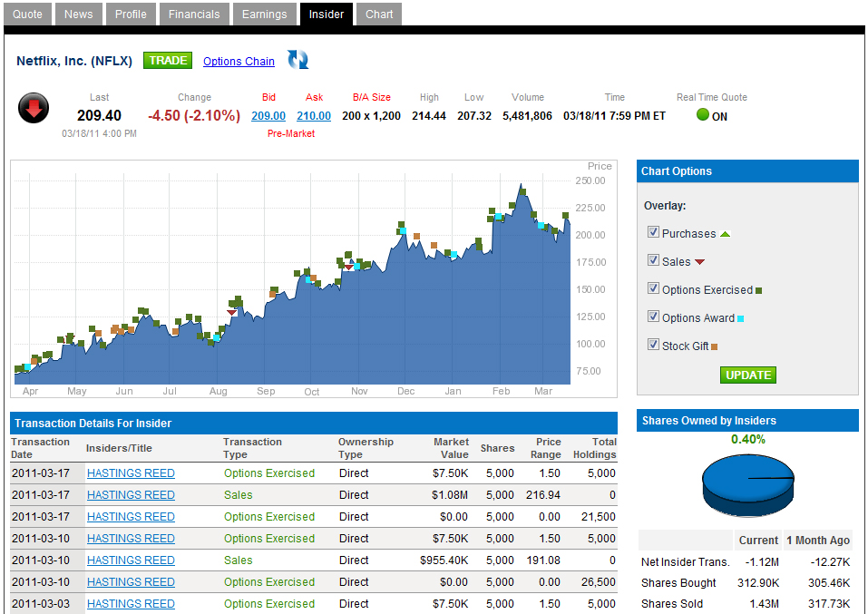868x614 pixels.
Task: Click the red Sales triangle legend icon
Action: [699, 262]
